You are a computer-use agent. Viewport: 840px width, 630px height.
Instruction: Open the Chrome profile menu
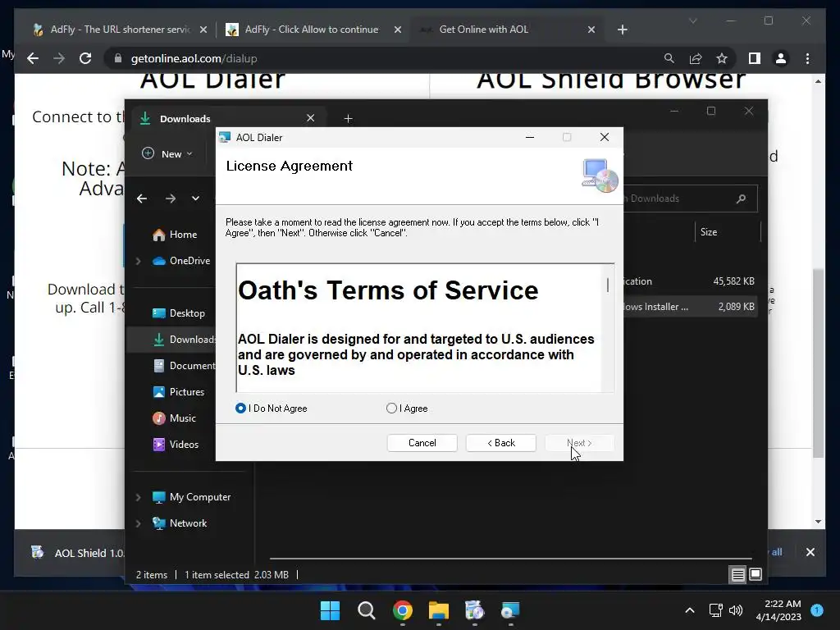(781, 58)
